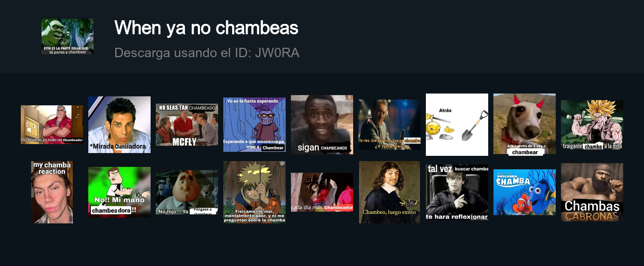Open the Shrek pack cover thumbnail
Screen dimensions: 644x266
pos(68,36)
